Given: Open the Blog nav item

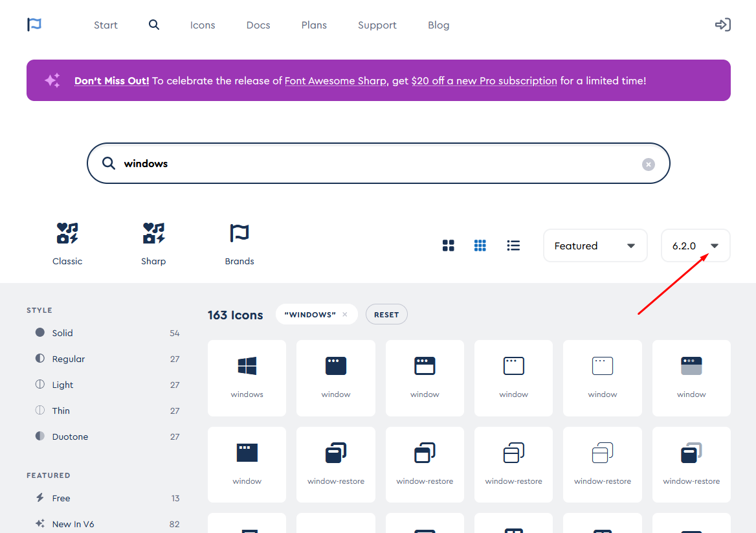Looking at the screenshot, I should tap(438, 25).
